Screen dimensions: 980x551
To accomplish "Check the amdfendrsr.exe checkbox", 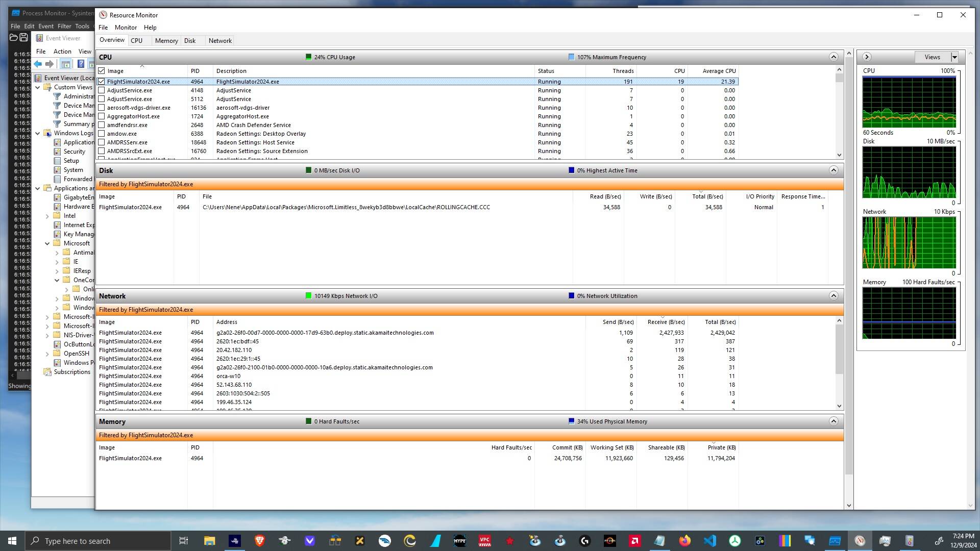I will pyautogui.click(x=102, y=125).
